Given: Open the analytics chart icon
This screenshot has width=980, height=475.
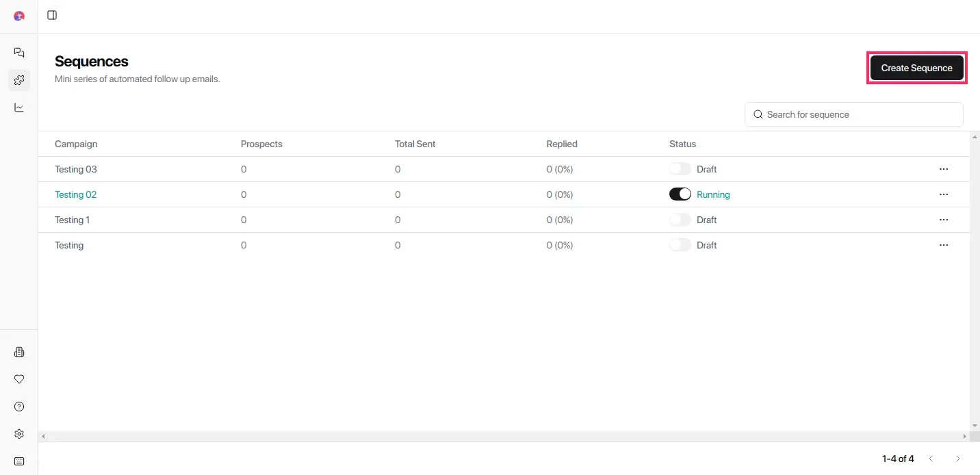Looking at the screenshot, I should pos(19,107).
